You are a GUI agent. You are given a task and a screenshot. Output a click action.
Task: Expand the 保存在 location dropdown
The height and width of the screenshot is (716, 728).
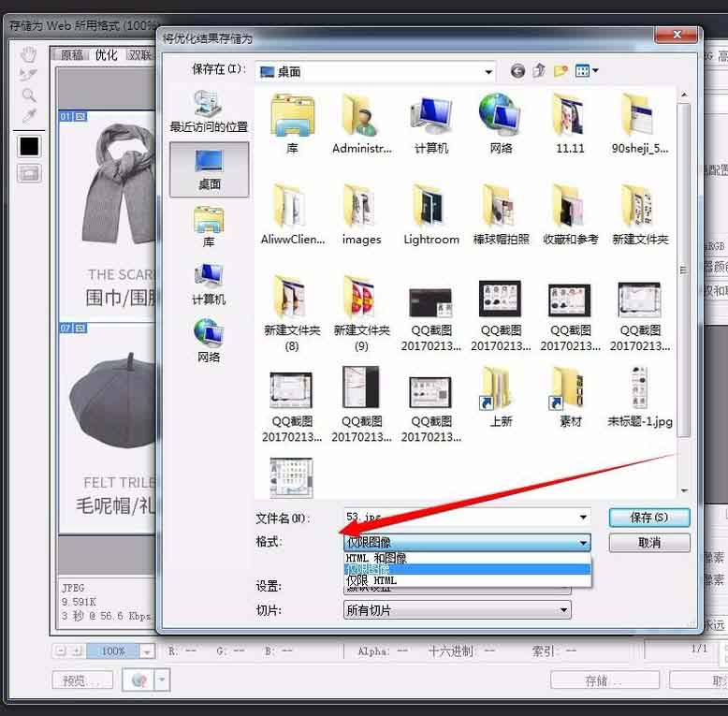point(488,71)
